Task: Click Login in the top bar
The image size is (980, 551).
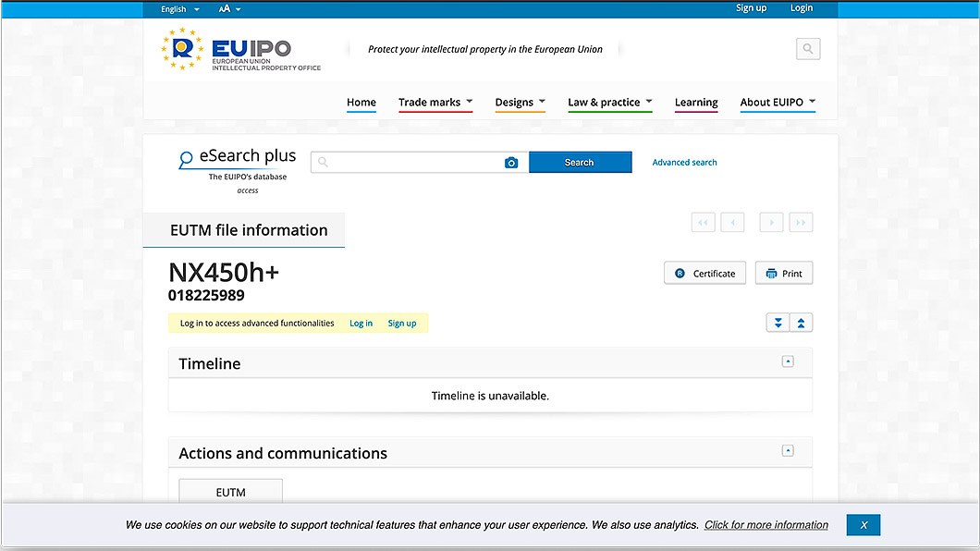Action: click(802, 8)
